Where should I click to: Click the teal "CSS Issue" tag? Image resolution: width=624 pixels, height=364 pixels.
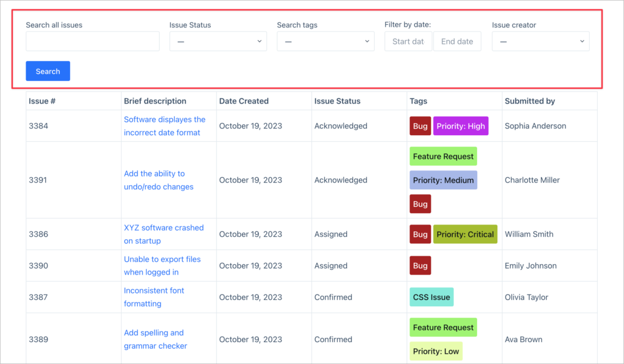[x=431, y=297]
